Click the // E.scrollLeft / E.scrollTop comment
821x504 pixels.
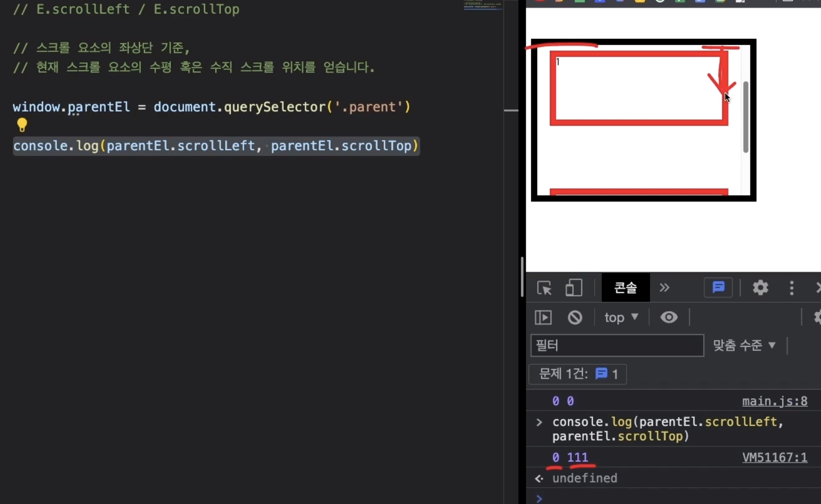(126, 9)
